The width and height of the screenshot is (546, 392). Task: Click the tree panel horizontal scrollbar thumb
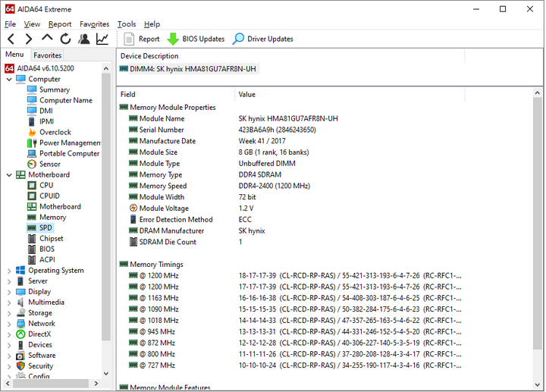pyautogui.click(x=51, y=384)
